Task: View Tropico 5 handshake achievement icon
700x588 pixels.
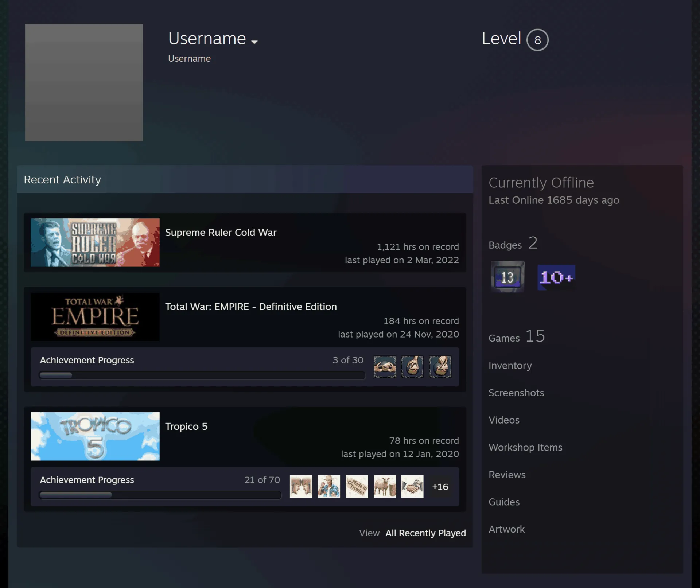Action: (x=412, y=486)
